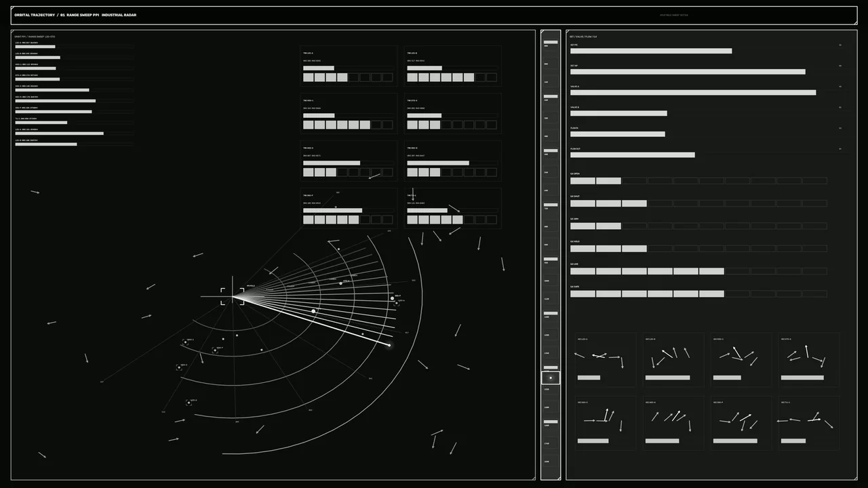Select the VEC SSO-P vector thumbnail
Image resolution: width=868 pixels, height=488 pixels.
[741, 423]
